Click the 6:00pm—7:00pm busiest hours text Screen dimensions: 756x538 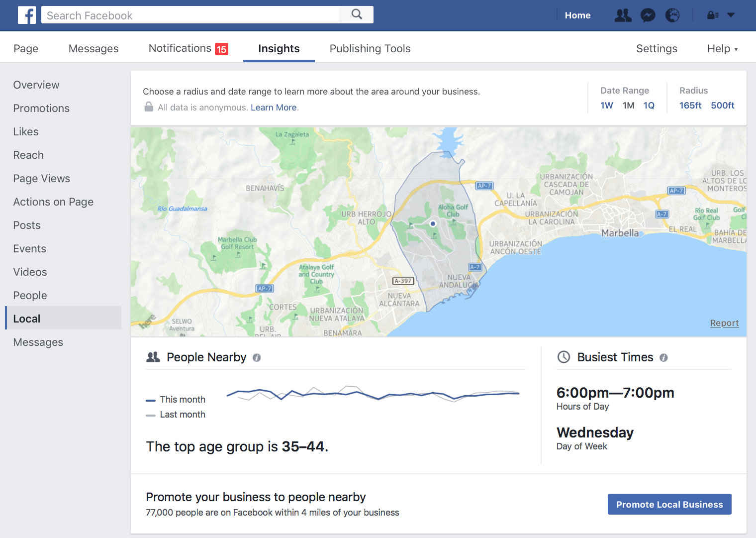coord(615,393)
